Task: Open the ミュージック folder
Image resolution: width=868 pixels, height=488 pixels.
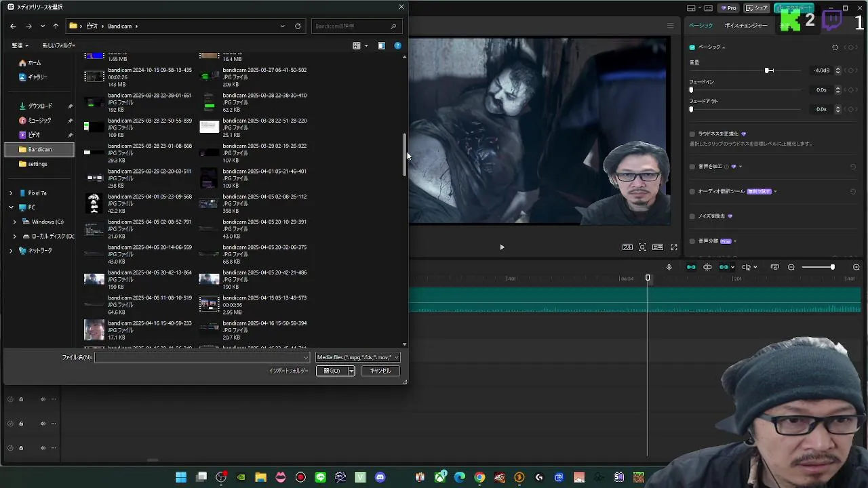Action: point(35,121)
